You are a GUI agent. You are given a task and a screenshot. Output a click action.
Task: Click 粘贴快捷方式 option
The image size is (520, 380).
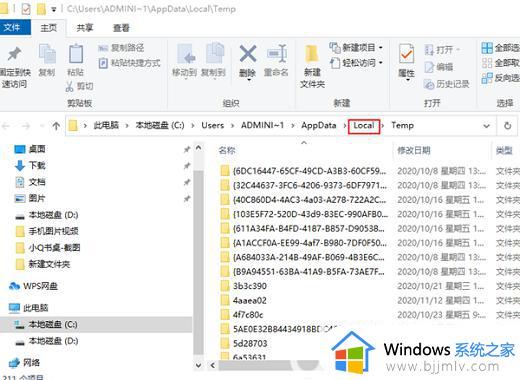coord(129,63)
